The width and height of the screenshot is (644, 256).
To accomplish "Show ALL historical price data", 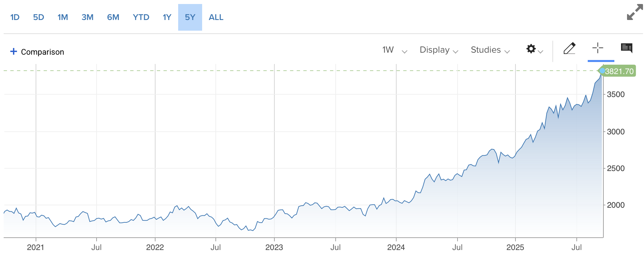I will click(x=216, y=17).
